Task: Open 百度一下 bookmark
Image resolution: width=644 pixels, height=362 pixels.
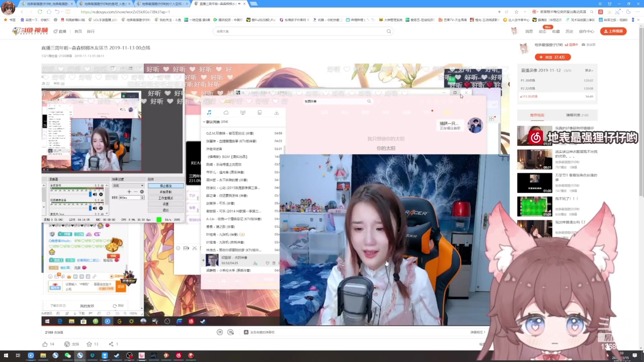Action: point(35,20)
